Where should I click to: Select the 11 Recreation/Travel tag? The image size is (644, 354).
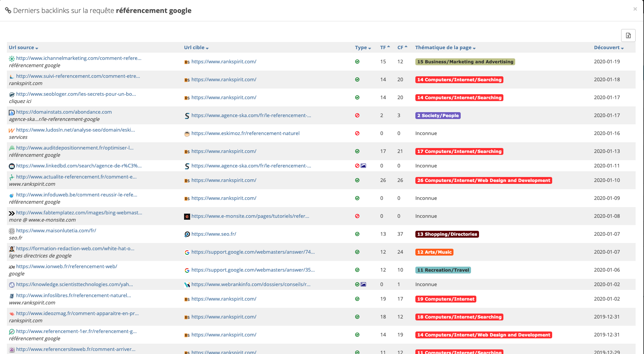coord(443,270)
